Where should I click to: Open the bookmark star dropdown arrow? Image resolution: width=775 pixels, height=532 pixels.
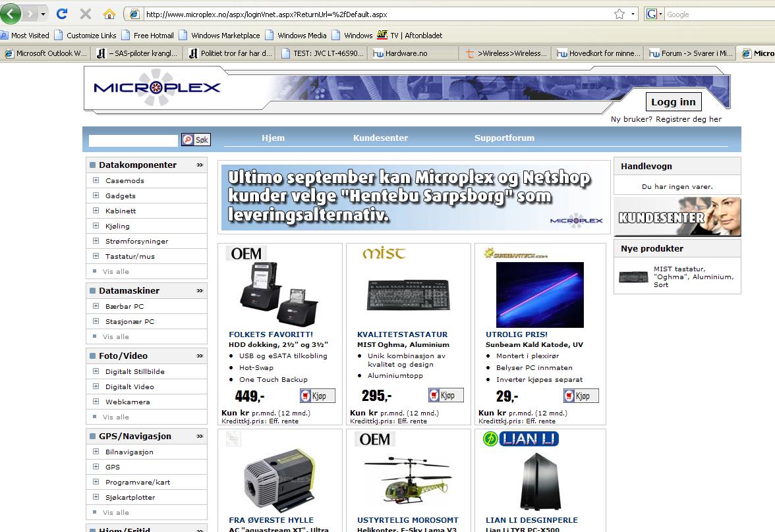(x=633, y=14)
